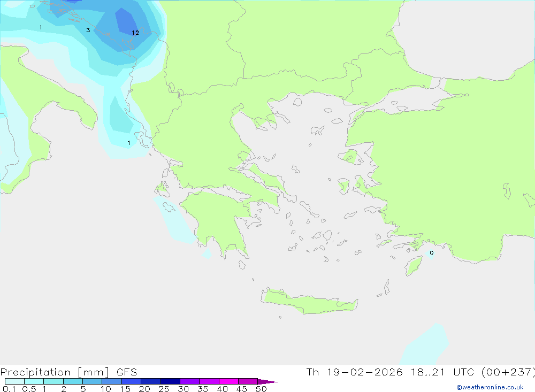535x392 pixels.
Task: Click the "0" value near Rhodes
Action: click(432, 253)
